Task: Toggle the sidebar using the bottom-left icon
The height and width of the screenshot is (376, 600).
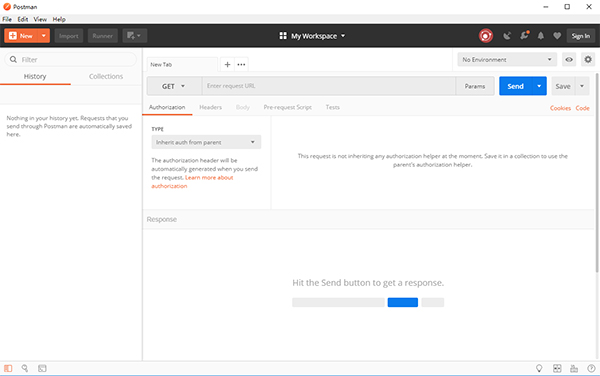Action: [8, 368]
